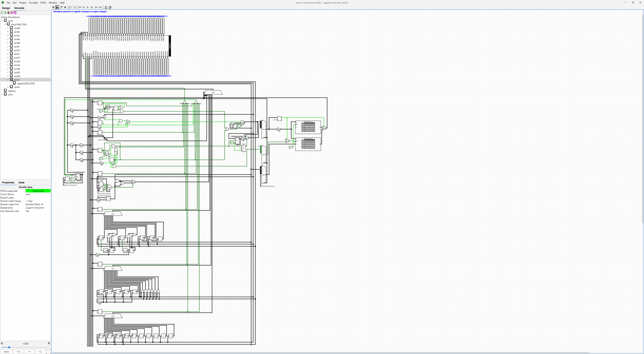
Task: Click the Auto zoom button
Action: coord(6,351)
